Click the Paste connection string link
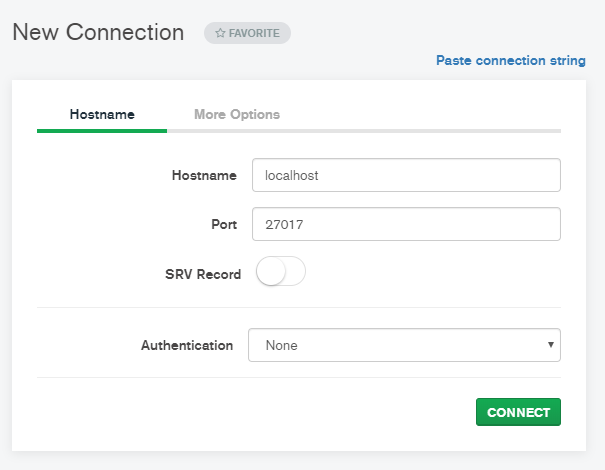The width and height of the screenshot is (605, 470). pyautogui.click(x=510, y=60)
